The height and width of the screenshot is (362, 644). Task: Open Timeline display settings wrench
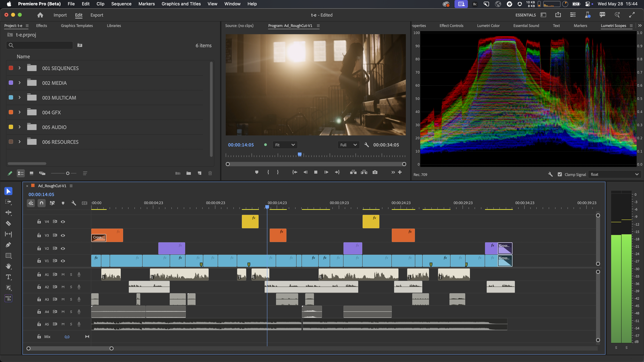[74, 203]
